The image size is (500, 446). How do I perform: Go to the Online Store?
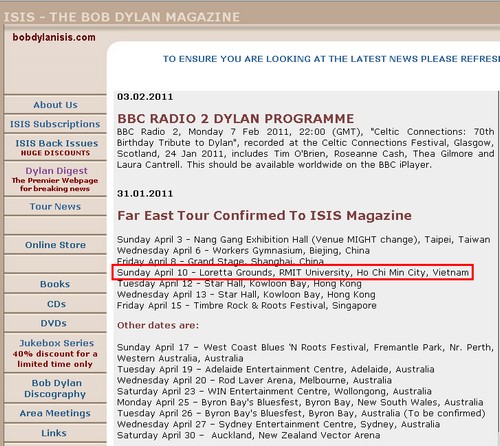coord(55,245)
